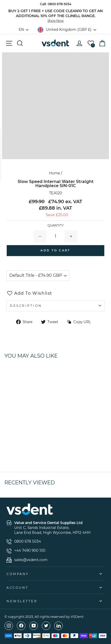The width and height of the screenshot is (111, 644).
Task: Open United Kingdom currency selector
Action: [67, 30]
